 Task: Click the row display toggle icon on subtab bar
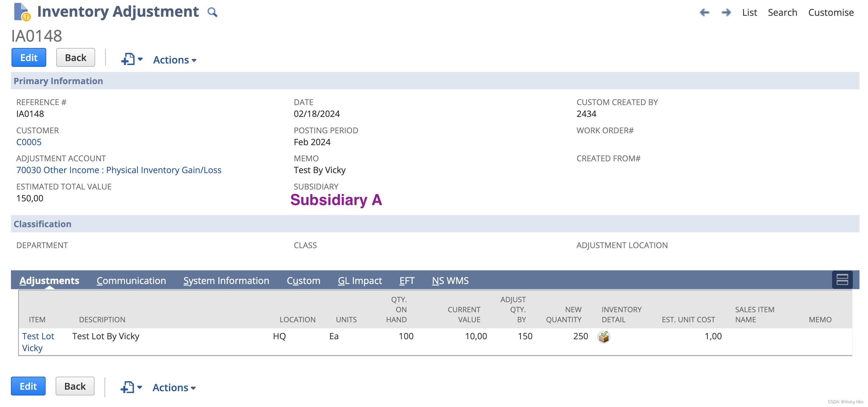[x=842, y=280]
